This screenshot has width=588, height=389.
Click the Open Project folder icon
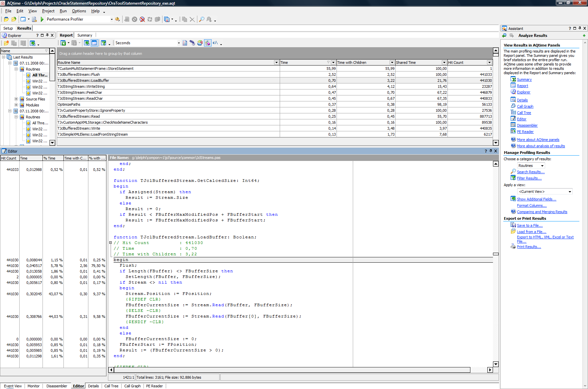click(6, 19)
